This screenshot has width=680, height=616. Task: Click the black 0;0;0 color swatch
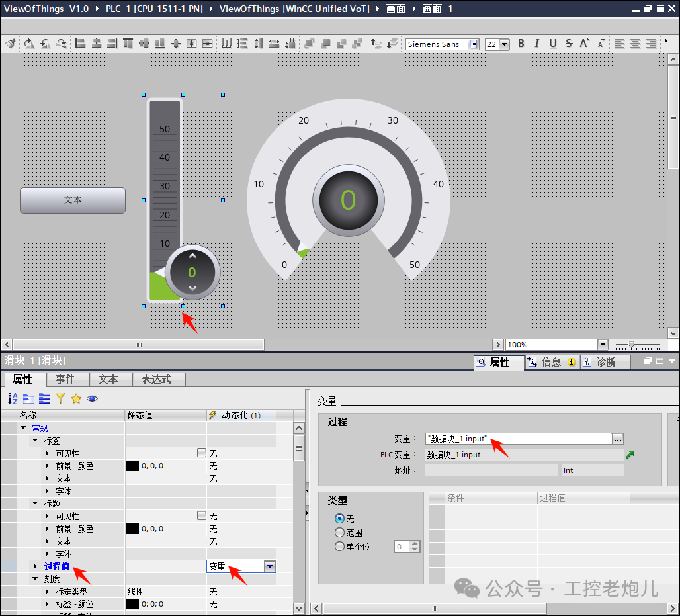tap(132, 465)
